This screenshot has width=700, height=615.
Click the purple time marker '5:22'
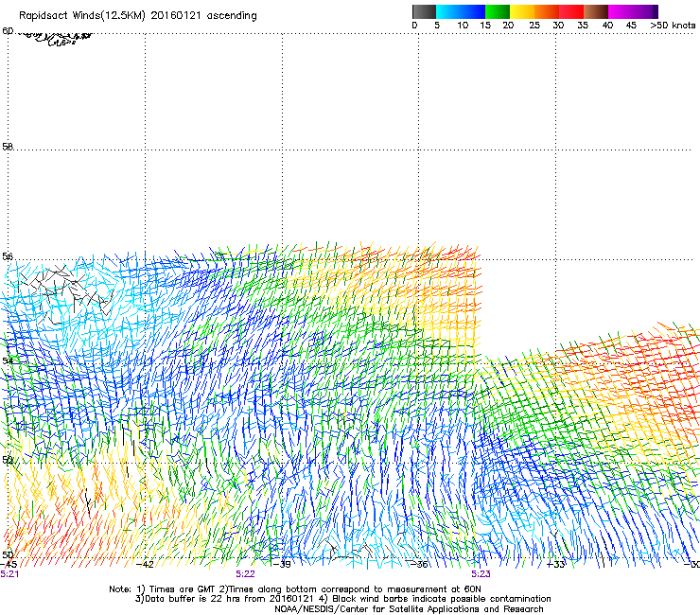tap(246, 574)
